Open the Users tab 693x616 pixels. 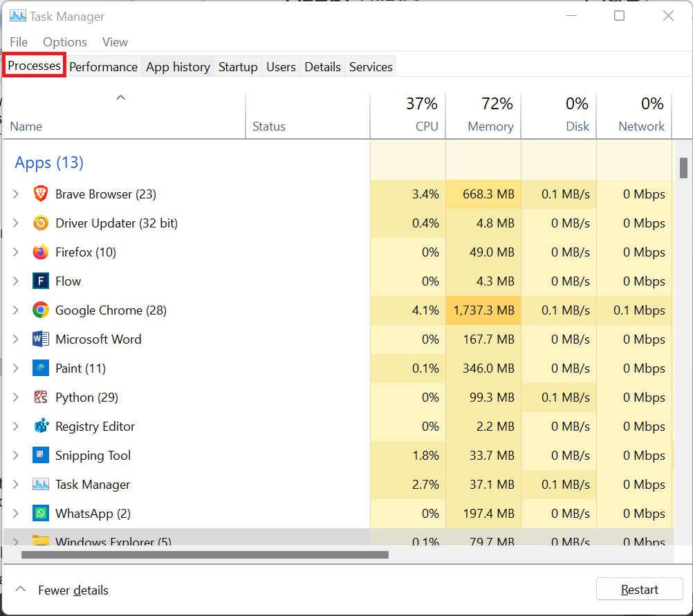click(x=281, y=67)
